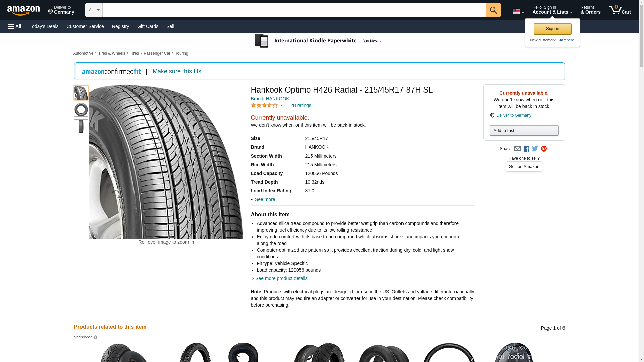Image resolution: width=644 pixels, height=362 pixels.
Task: Share this tire on Pinterest
Action: click(x=544, y=149)
